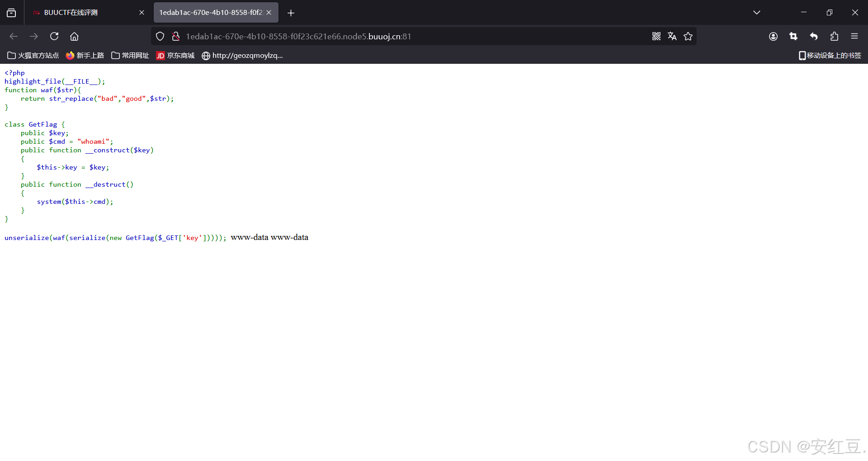
Task: Generate QR code for this page
Action: 656,36
